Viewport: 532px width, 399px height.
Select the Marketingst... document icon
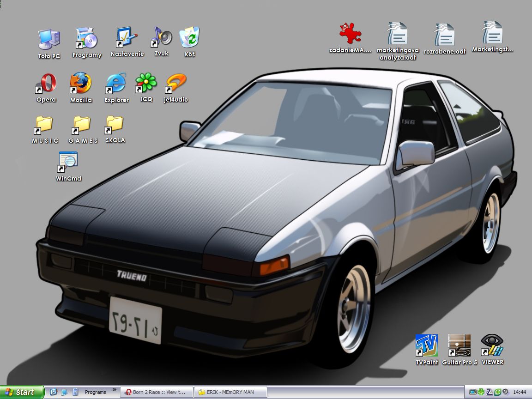(x=492, y=37)
